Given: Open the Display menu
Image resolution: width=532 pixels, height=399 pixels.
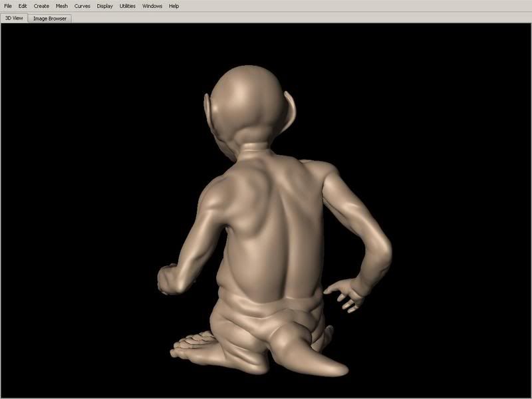Looking at the screenshot, I should click(x=105, y=6).
